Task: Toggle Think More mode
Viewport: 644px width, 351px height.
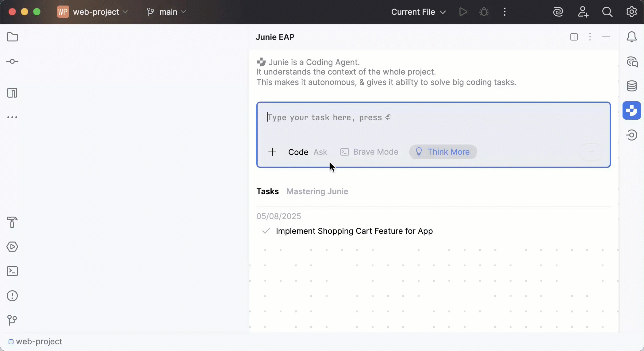Action: 443,152
